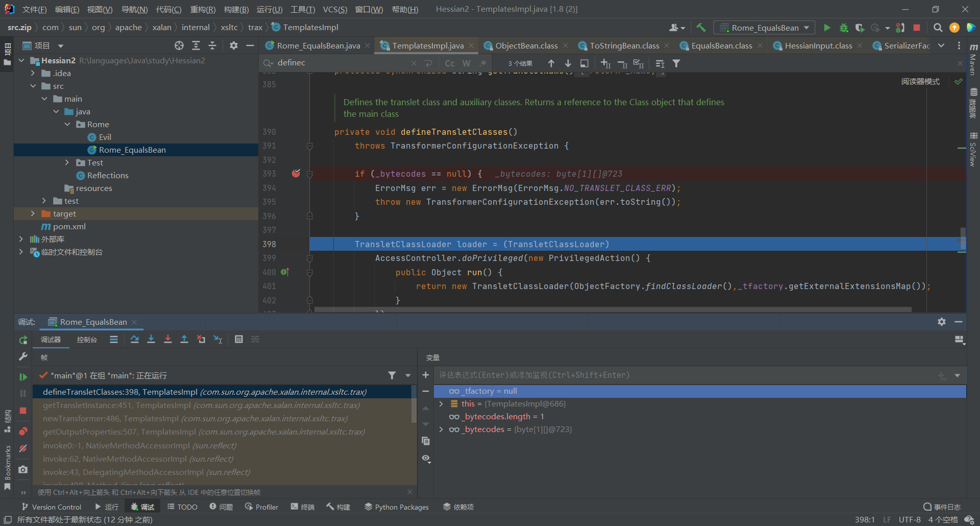Click the evaluate expression input field
980x526 pixels.
coord(684,375)
